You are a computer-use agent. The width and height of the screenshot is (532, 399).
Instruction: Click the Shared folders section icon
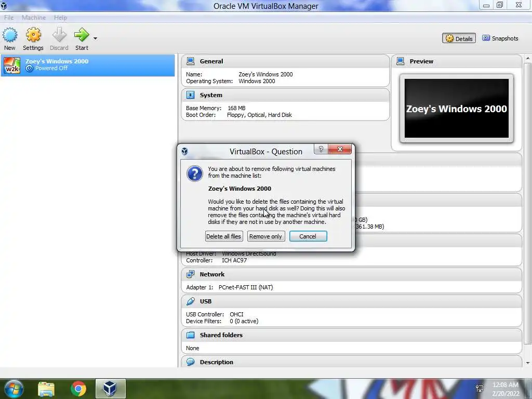coord(190,335)
